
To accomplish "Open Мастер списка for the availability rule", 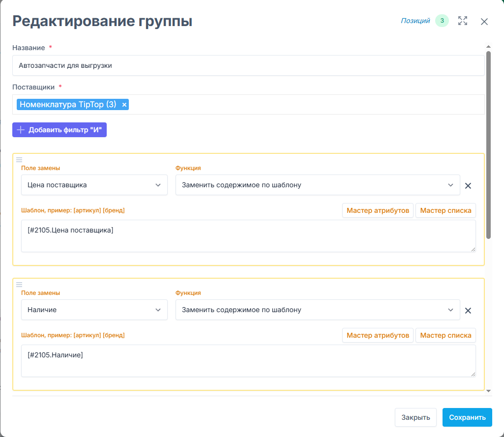I will [x=445, y=335].
